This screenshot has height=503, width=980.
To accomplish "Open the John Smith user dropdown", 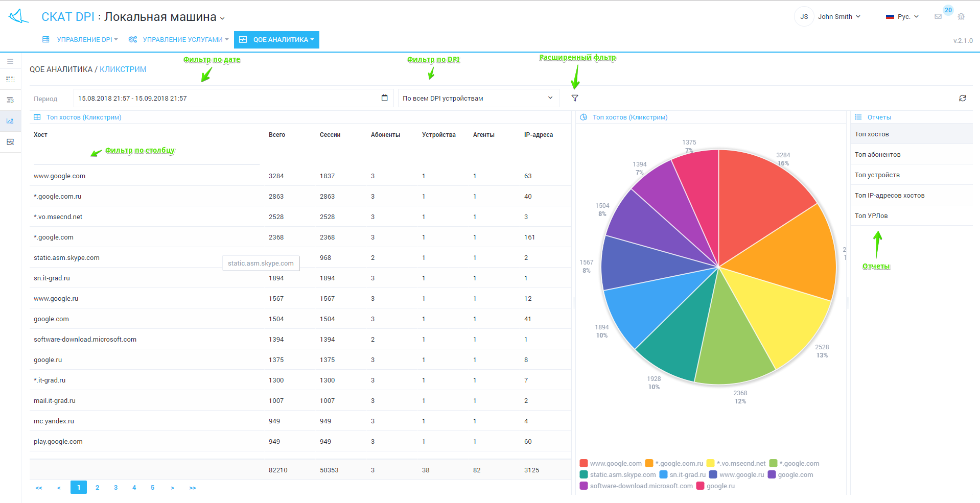I will coord(838,17).
